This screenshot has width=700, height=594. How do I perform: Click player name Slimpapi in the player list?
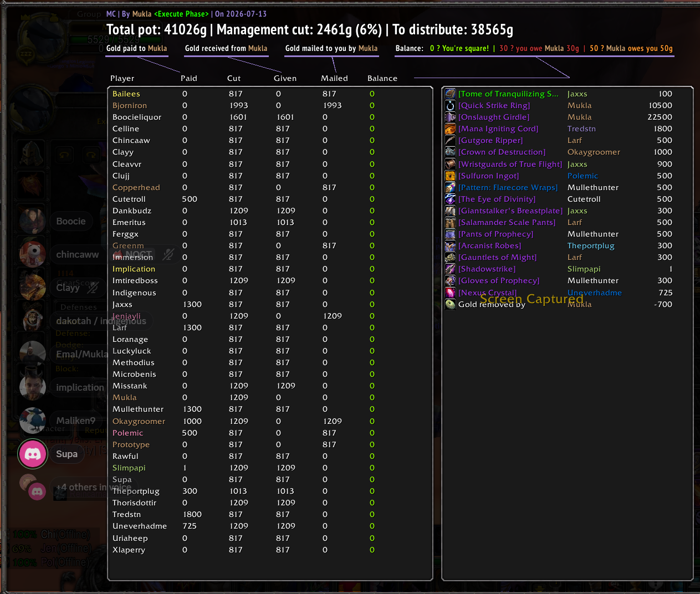point(129,468)
